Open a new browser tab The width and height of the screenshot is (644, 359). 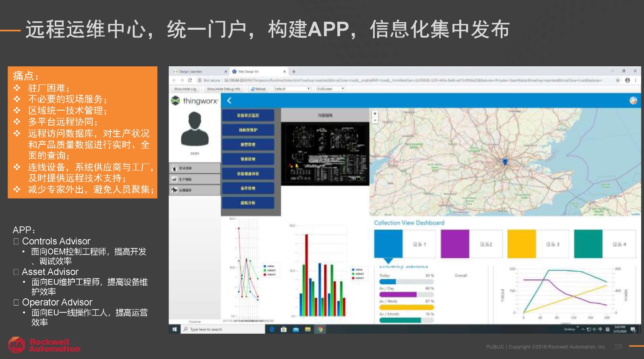(x=294, y=72)
